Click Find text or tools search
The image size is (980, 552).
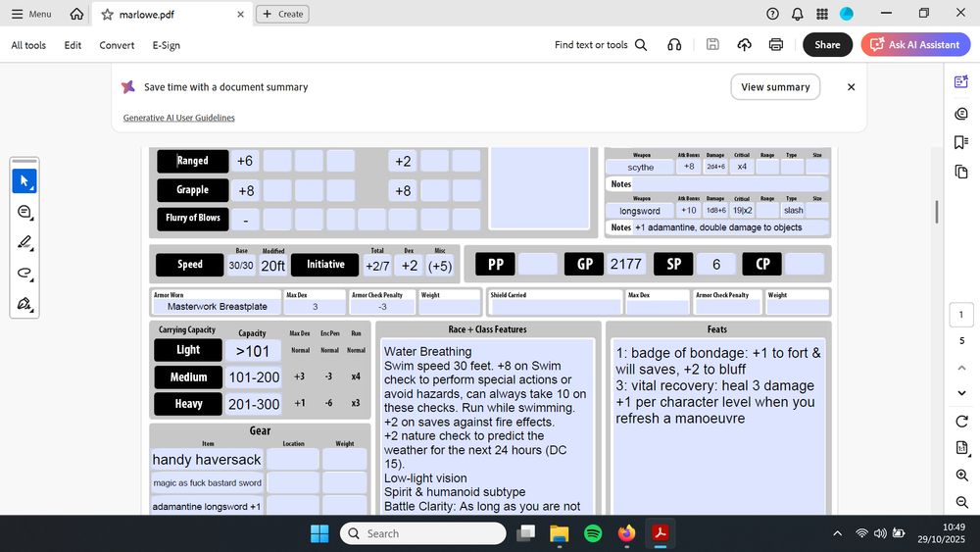[x=601, y=45]
